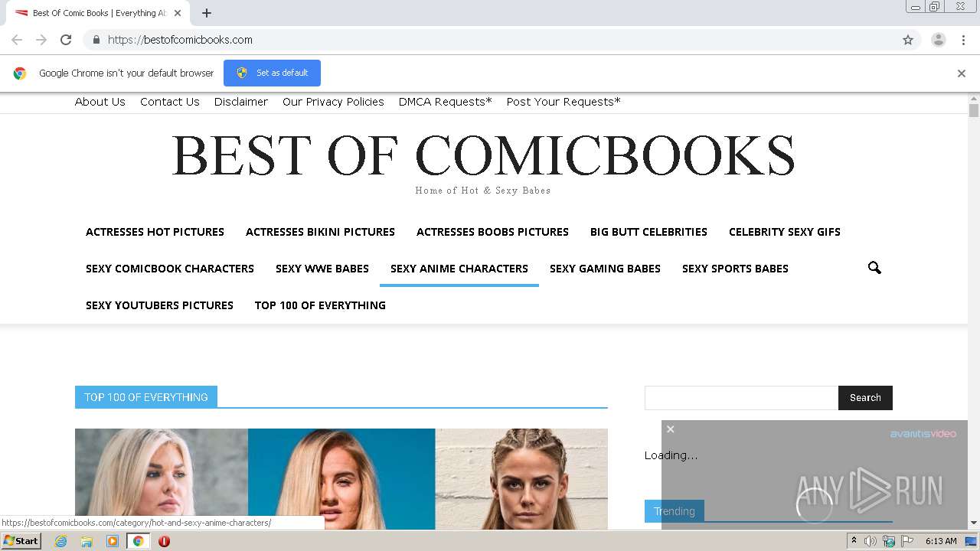Open the Chrome profile avatar
This screenshot has height=551, width=980.
tap(939, 40)
